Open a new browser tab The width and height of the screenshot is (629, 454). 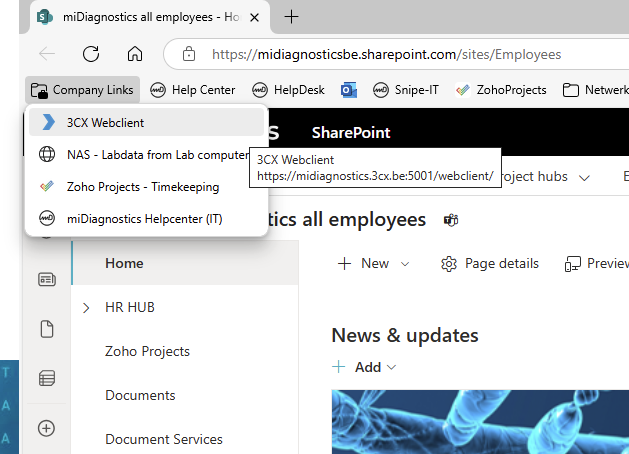point(291,17)
